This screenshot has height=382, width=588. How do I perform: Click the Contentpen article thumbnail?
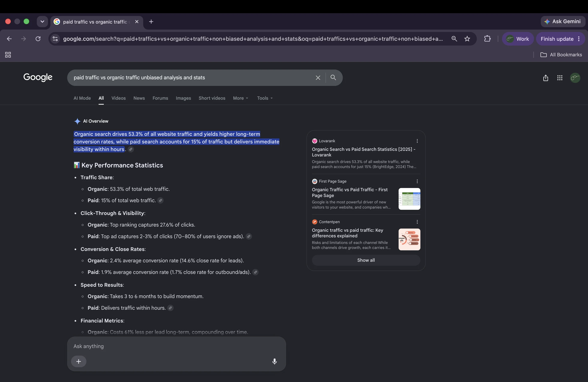point(409,239)
